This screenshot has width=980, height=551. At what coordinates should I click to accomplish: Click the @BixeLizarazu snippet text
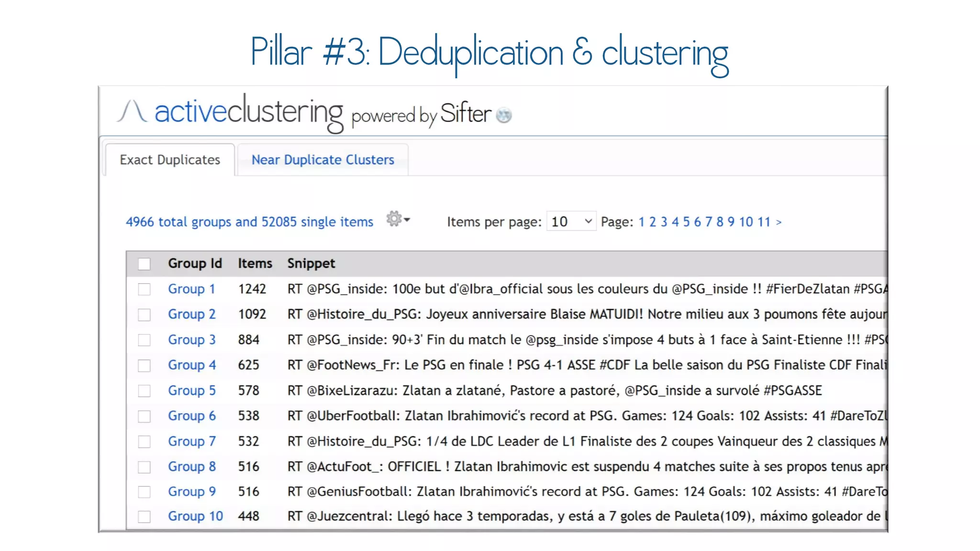point(555,390)
